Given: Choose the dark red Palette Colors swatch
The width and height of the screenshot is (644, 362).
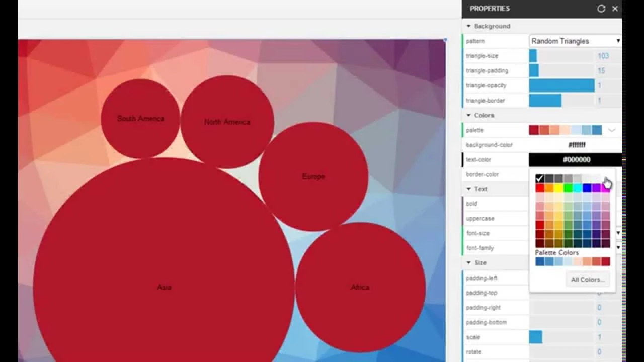Looking at the screenshot, I should click(x=605, y=261).
